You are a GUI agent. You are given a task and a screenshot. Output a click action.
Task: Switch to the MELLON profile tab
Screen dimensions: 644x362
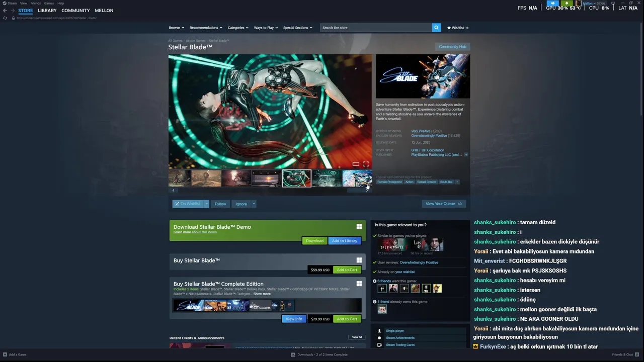[x=104, y=11]
